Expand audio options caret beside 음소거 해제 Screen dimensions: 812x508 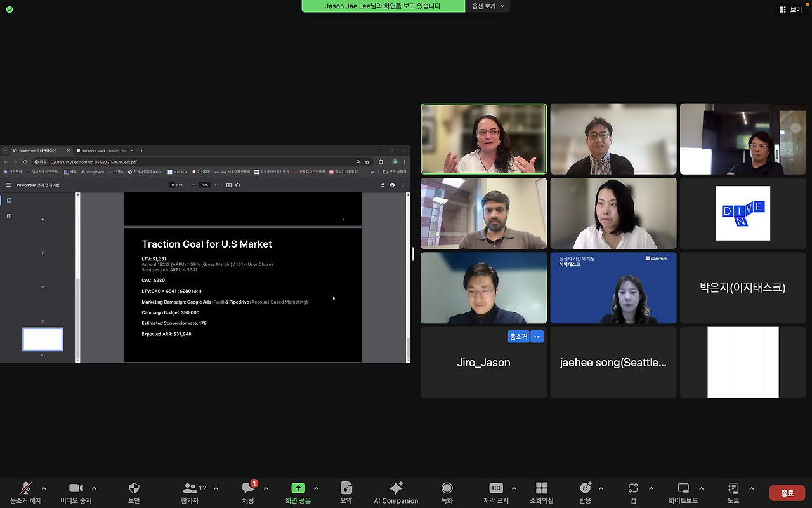point(44,488)
